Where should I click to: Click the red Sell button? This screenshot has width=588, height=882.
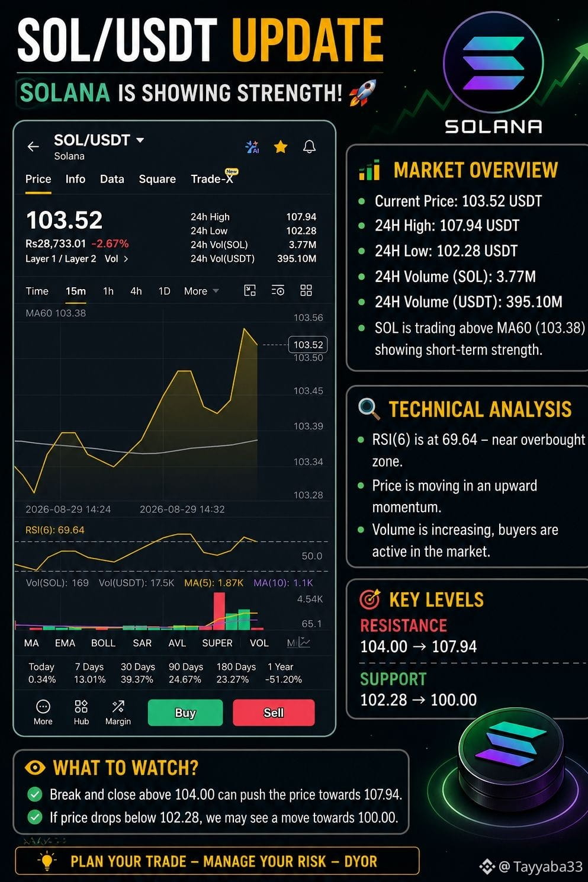click(274, 713)
